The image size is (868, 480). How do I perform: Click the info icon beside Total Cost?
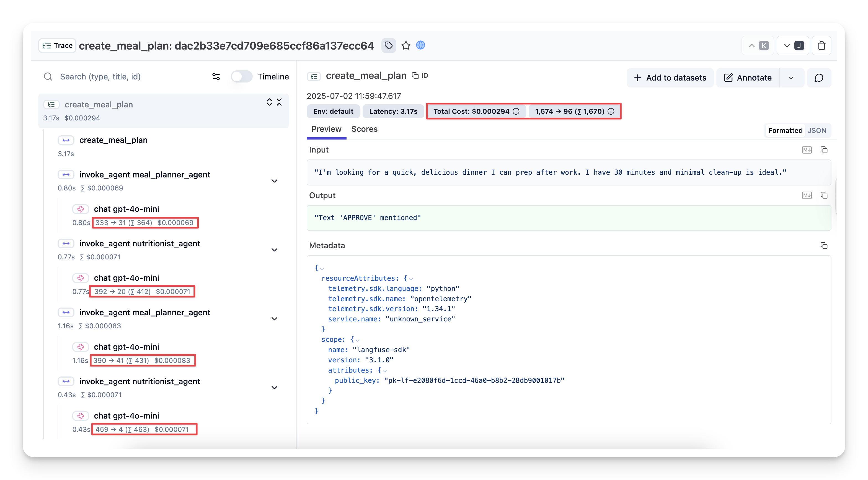[516, 111]
